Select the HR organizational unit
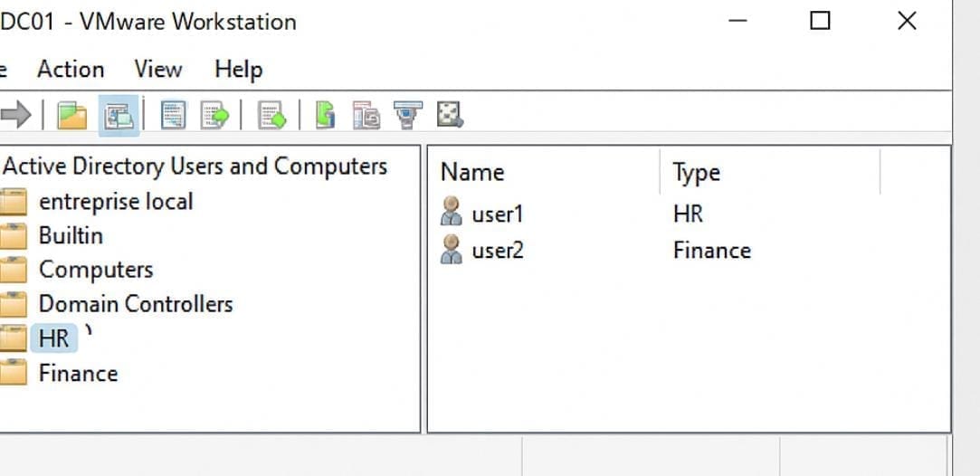The image size is (980, 476). click(54, 338)
